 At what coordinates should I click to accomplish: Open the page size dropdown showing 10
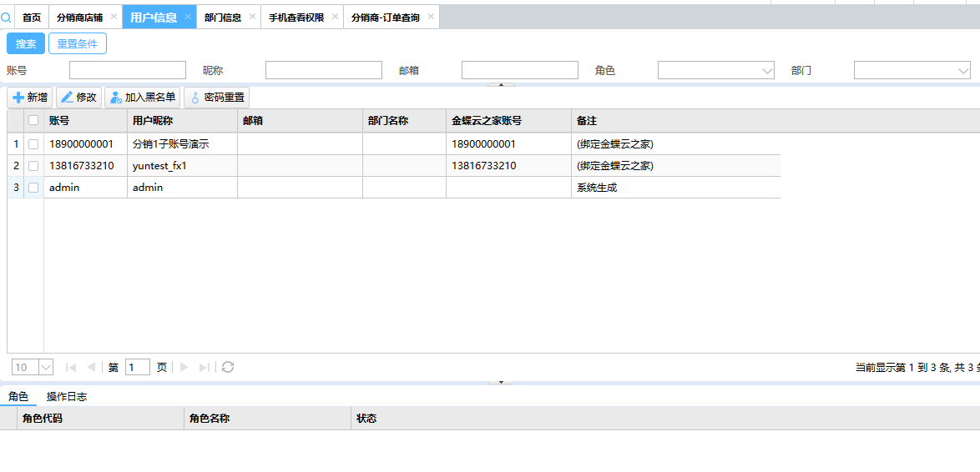pos(45,367)
